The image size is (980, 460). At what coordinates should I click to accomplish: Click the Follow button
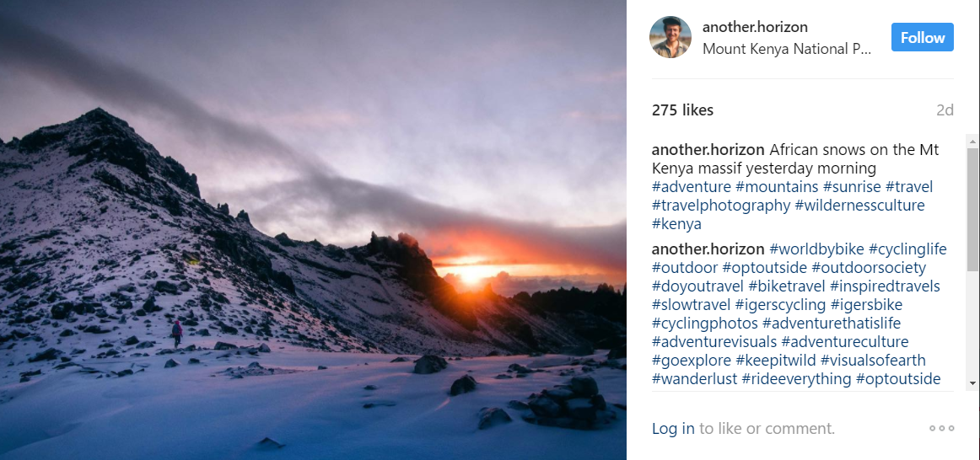coord(922,38)
